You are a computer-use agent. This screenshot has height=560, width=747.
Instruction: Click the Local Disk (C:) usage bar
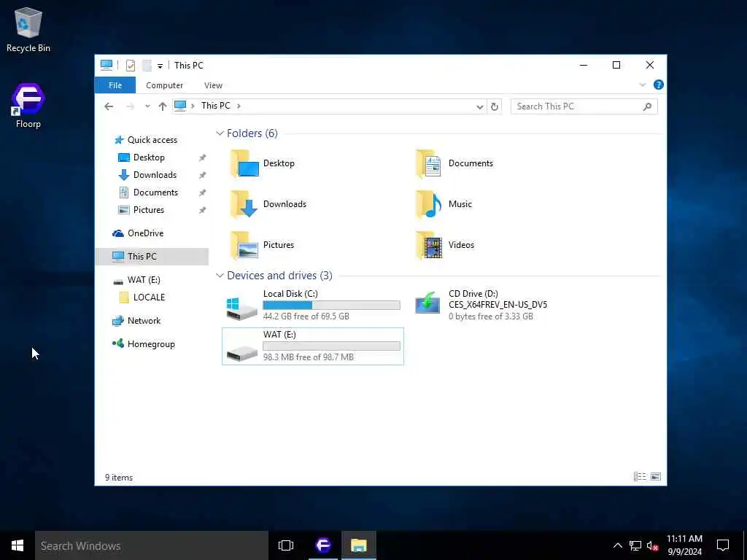(x=332, y=306)
